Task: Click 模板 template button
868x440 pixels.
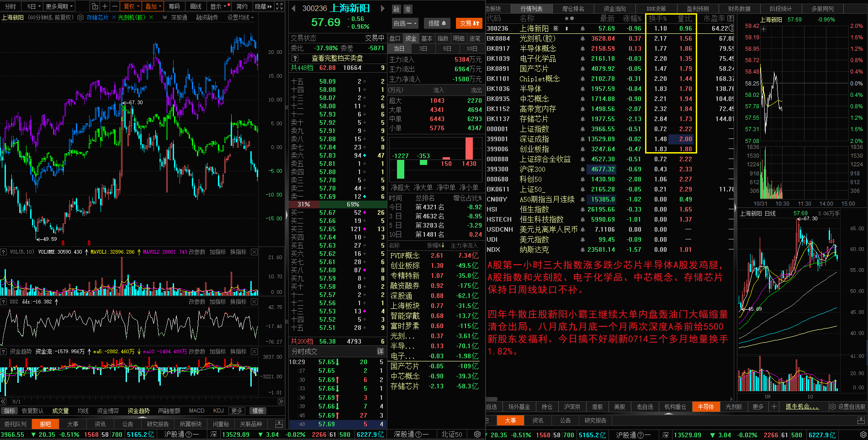Action: pos(258,411)
